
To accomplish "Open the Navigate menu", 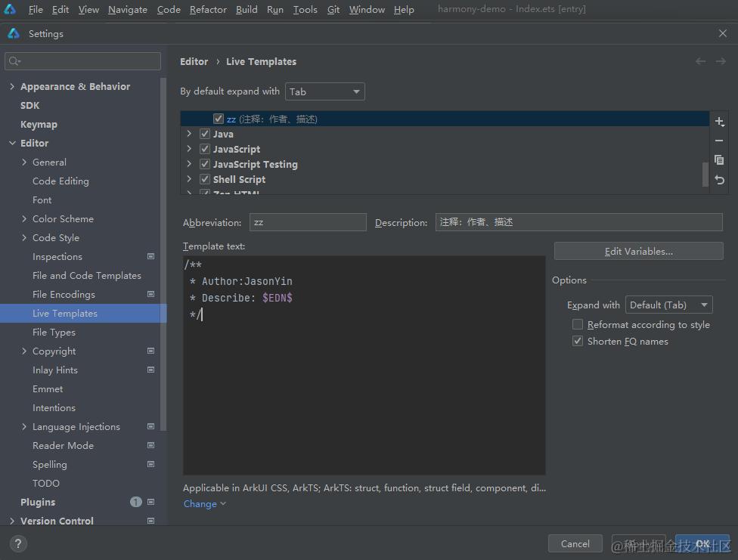I will click(x=128, y=9).
